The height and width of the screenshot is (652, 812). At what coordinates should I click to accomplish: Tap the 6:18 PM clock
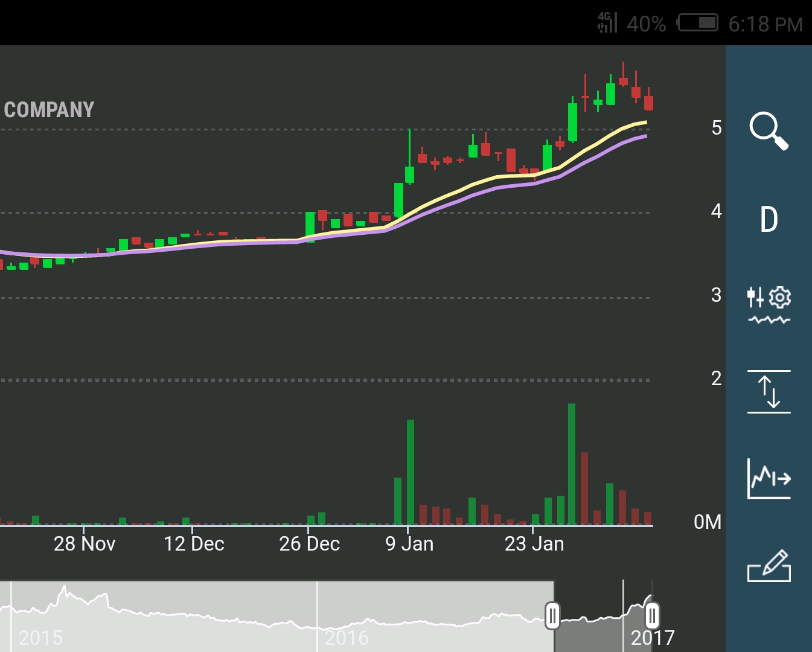[x=766, y=24]
